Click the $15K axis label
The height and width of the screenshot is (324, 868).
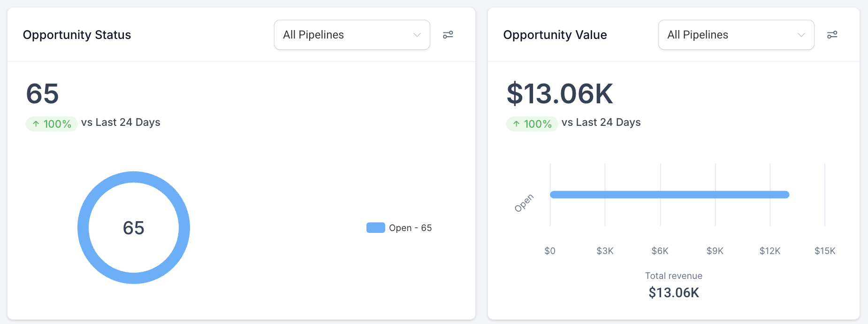click(824, 251)
